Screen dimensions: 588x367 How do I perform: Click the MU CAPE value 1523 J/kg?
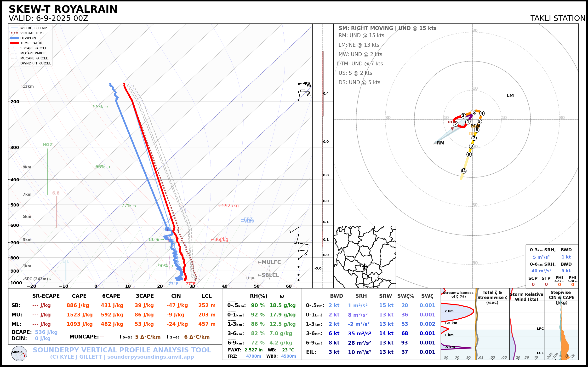[x=80, y=315]
